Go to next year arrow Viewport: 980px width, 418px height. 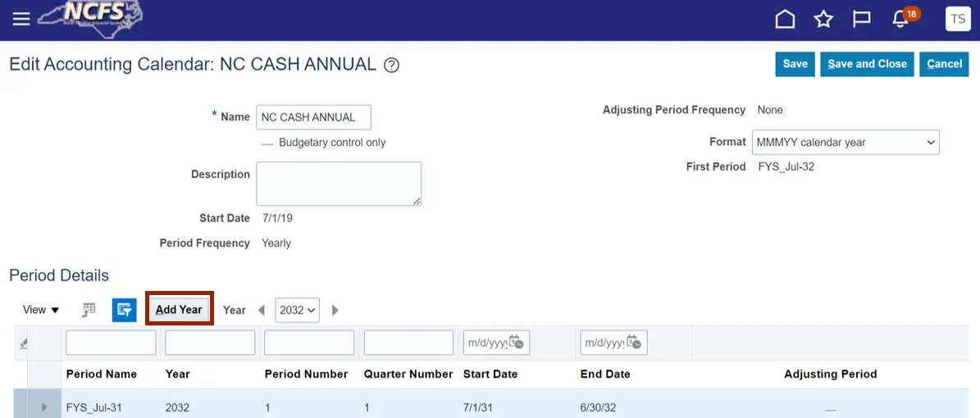tap(335, 310)
